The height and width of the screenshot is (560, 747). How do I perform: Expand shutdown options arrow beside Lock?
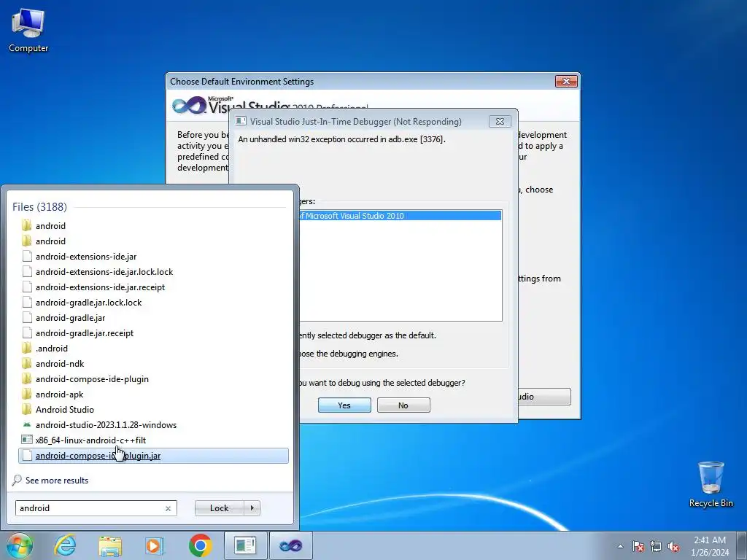point(252,508)
